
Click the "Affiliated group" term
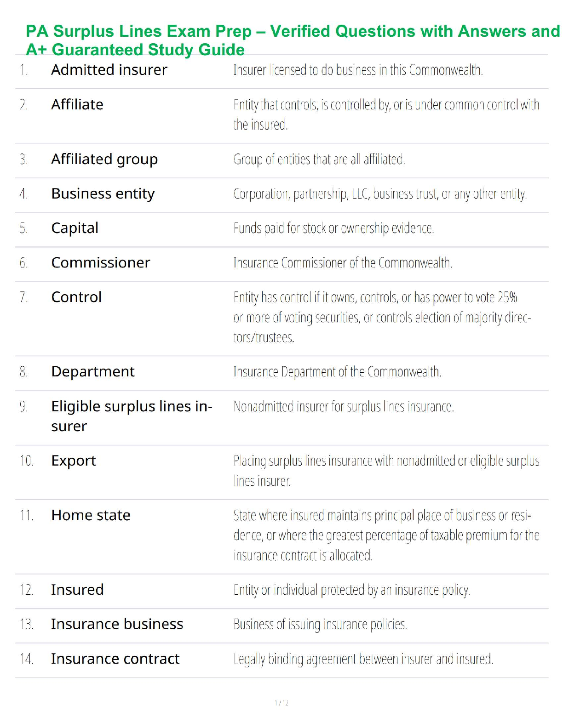[104, 159]
